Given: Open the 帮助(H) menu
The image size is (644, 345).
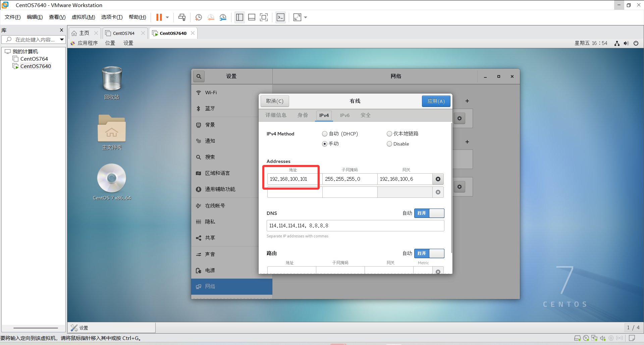Looking at the screenshot, I should tap(138, 17).
